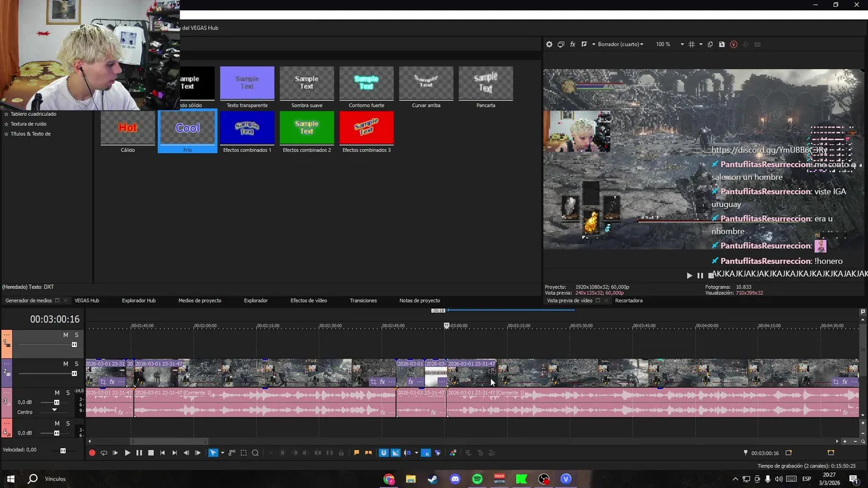Screen dimensions: 868x488
Task: Adjust playback rate Velocidad slider
Action: (62, 450)
